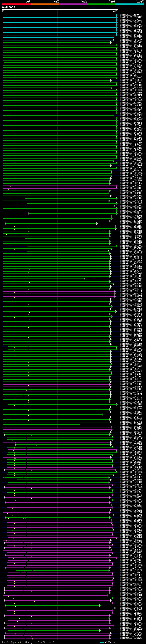146x644 pixels.
Task: Click hit label UniRef100_A8N483
Action: (131, 87)
